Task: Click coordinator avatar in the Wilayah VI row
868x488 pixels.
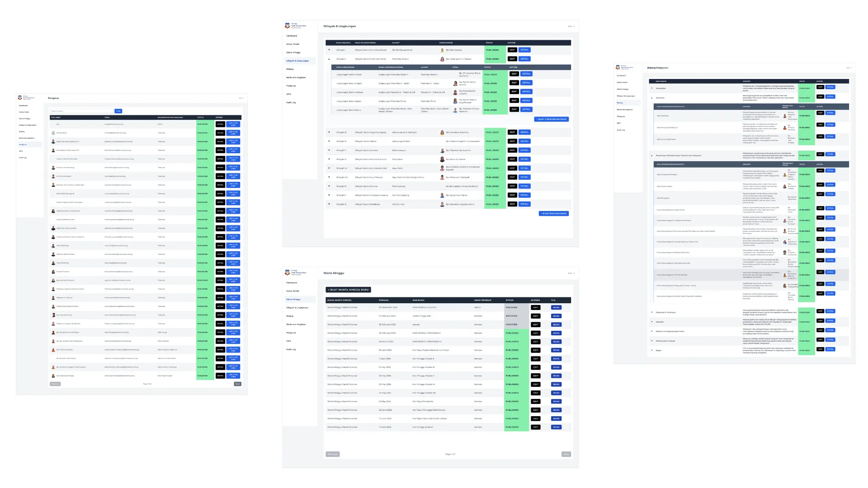Action: 442,160
